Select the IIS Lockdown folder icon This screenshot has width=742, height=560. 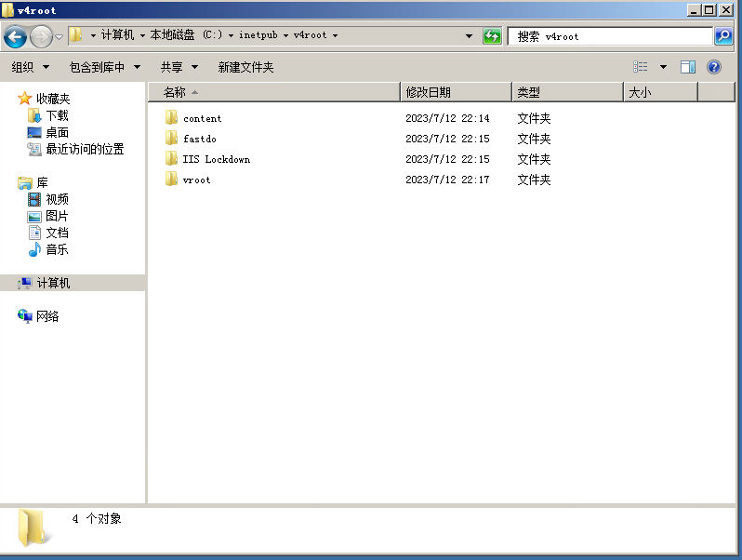point(171,158)
